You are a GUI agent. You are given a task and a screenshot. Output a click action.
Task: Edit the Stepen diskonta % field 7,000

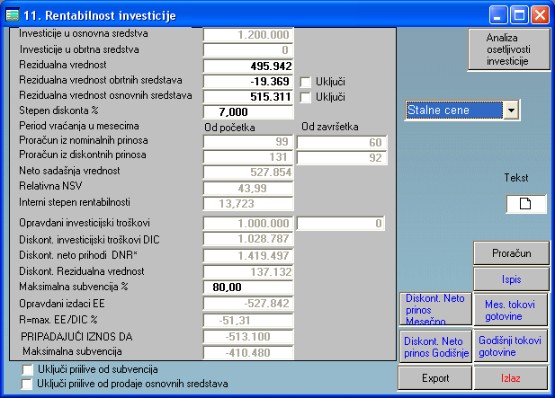tap(248, 112)
